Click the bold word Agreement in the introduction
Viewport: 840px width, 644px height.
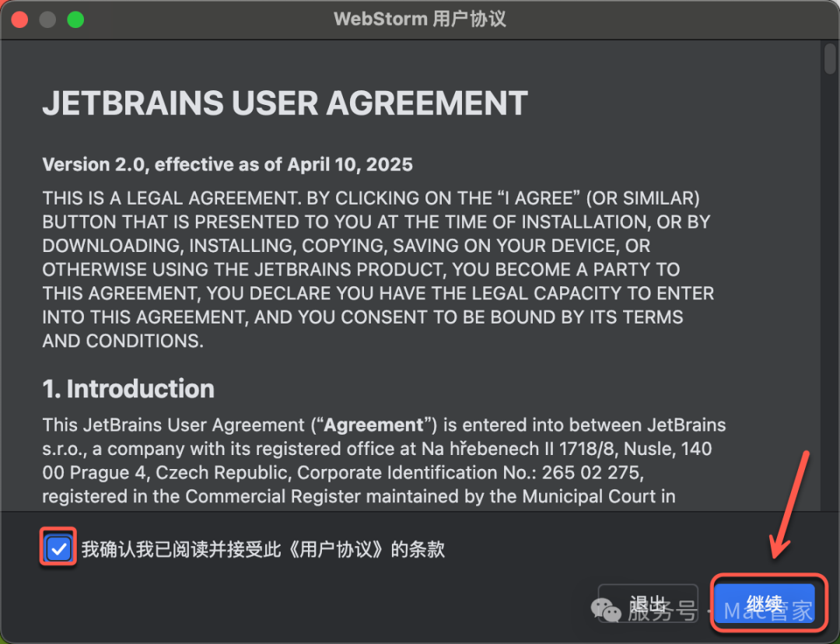tap(373, 425)
